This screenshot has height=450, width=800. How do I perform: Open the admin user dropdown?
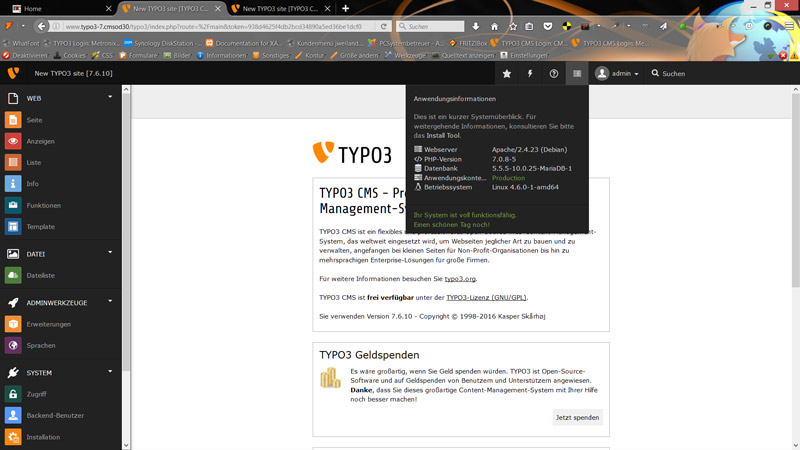click(x=617, y=73)
